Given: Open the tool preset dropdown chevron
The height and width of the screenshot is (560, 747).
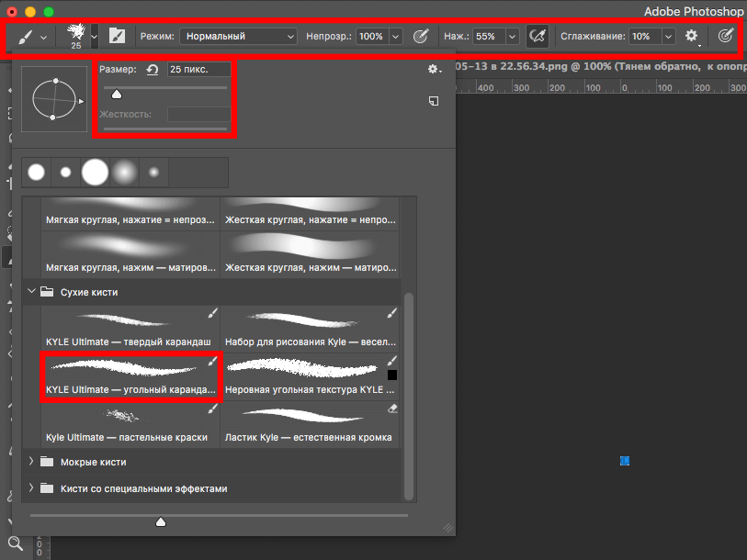Looking at the screenshot, I should coord(43,37).
